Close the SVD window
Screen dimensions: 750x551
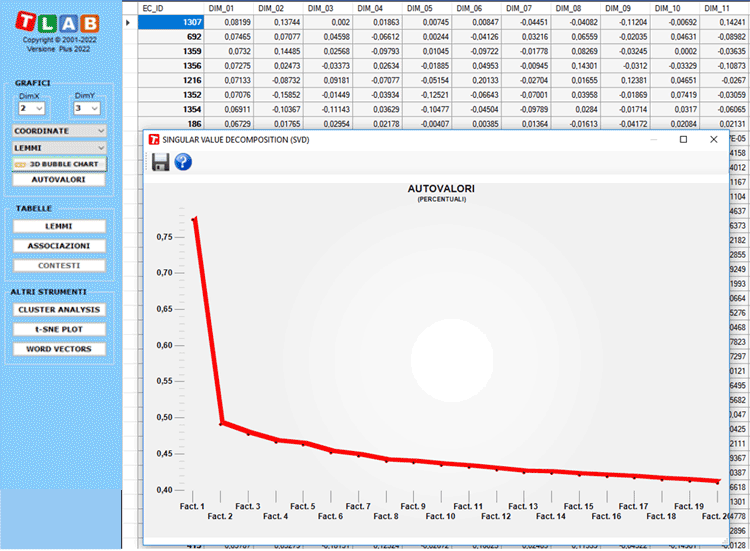pos(714,140)
